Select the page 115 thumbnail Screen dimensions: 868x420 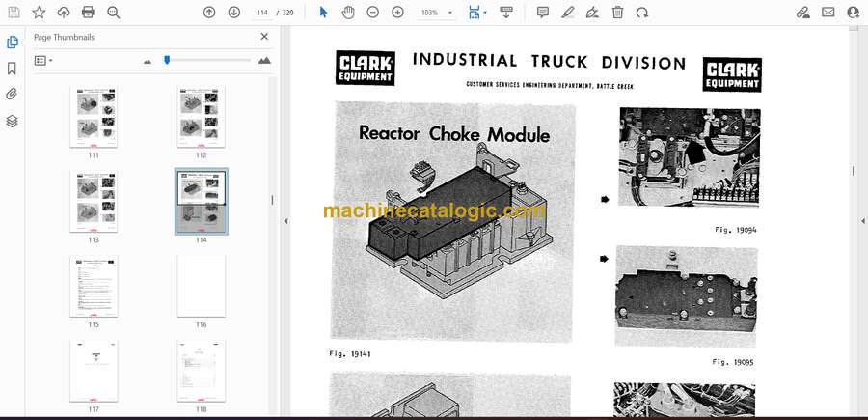[x=94, y=287]
